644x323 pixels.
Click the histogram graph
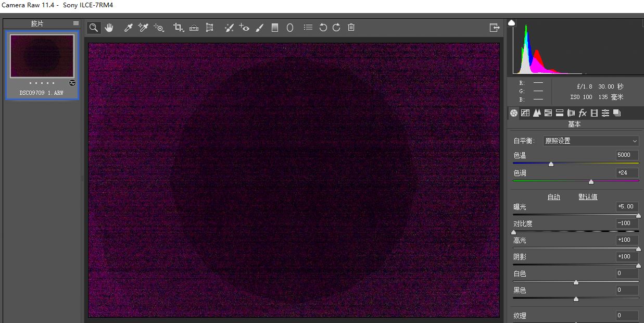(575, 48)
